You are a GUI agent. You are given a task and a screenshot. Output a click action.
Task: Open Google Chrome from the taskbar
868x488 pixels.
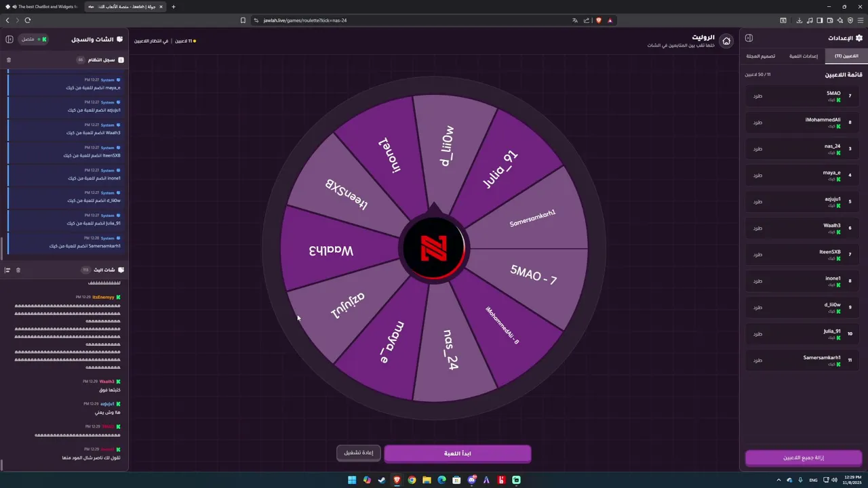click(x=412, y=480)
